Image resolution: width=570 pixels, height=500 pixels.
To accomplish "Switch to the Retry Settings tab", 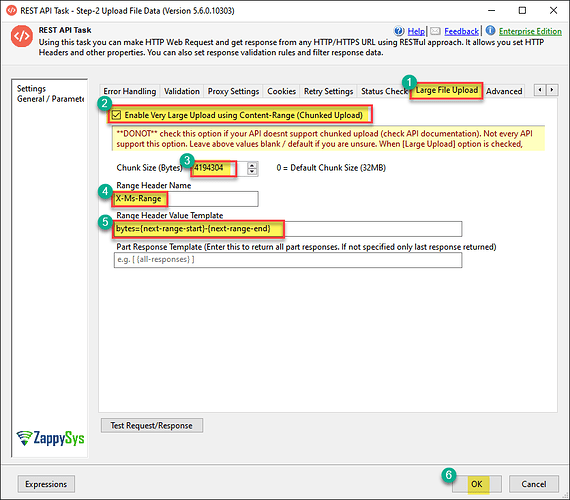I will [x=328, y=91].
